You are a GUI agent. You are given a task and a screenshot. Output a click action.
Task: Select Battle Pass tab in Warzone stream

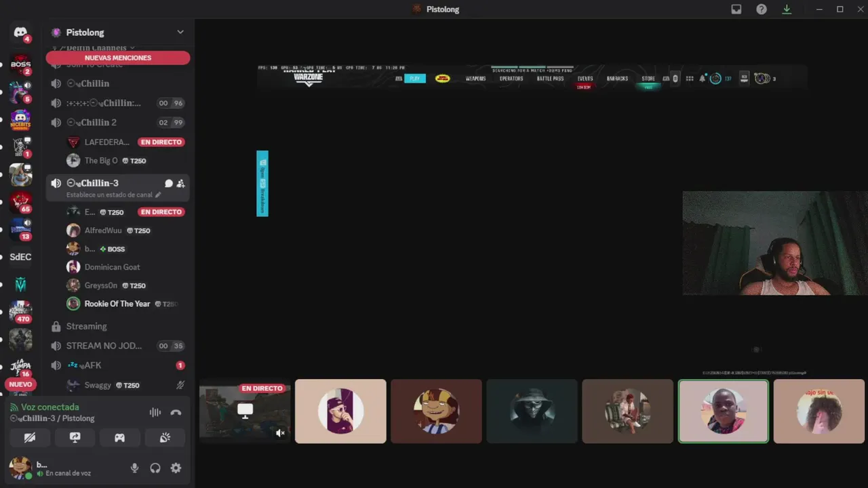(550, 79)
